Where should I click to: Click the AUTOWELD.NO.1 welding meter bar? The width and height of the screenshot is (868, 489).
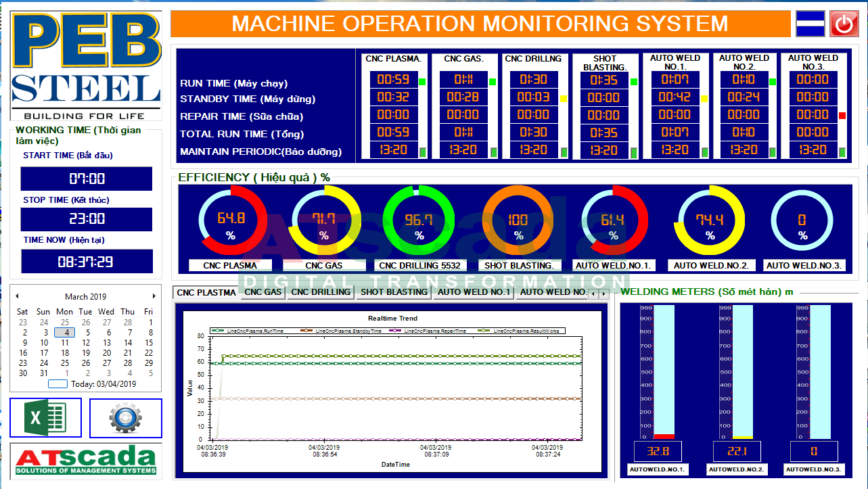pyautogui.click(x=664, y=372)
